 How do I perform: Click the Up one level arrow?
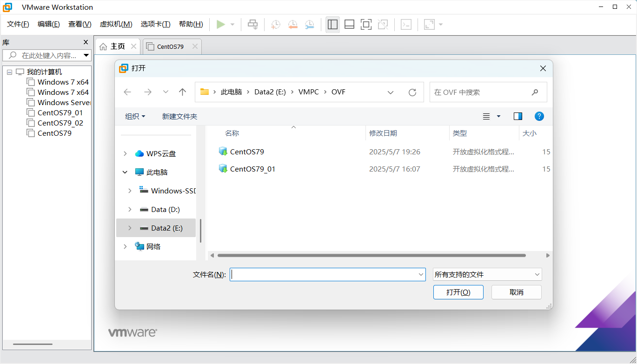[x=182, y=92]
